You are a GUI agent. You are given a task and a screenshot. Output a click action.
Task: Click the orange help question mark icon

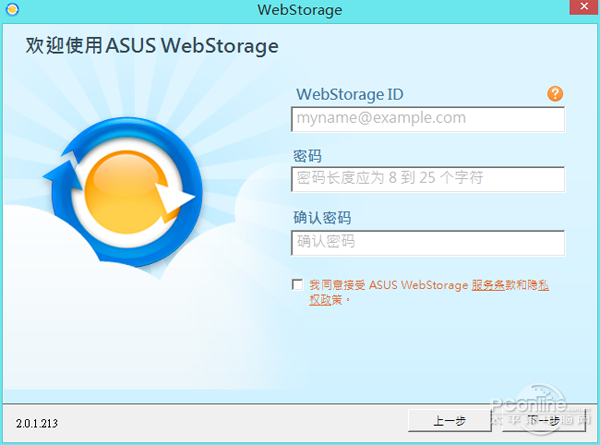coord(556,94)
